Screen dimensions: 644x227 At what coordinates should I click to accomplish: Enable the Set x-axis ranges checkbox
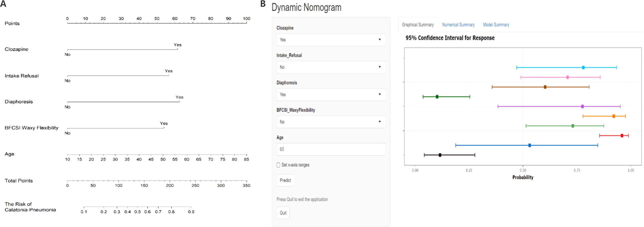(278, 165)
